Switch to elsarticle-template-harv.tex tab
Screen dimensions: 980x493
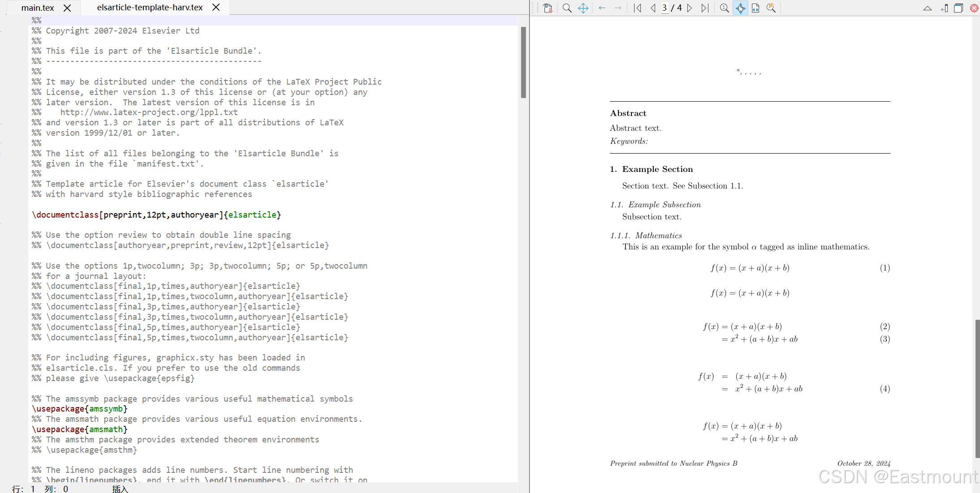tap(150, 8)
